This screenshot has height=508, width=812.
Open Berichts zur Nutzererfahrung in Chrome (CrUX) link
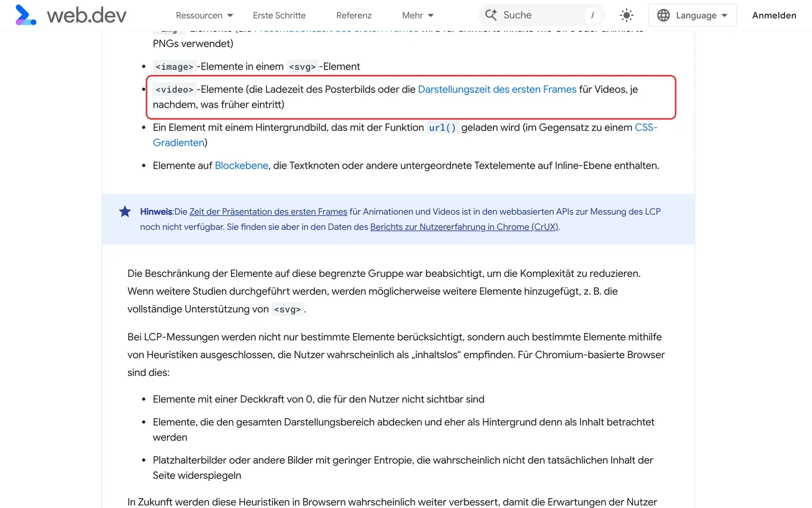464,227
